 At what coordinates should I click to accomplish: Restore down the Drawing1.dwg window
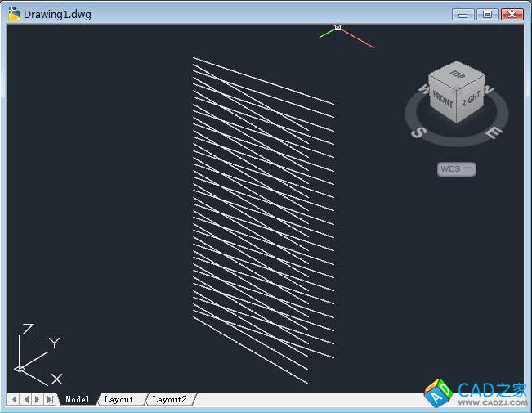point(487,14)
